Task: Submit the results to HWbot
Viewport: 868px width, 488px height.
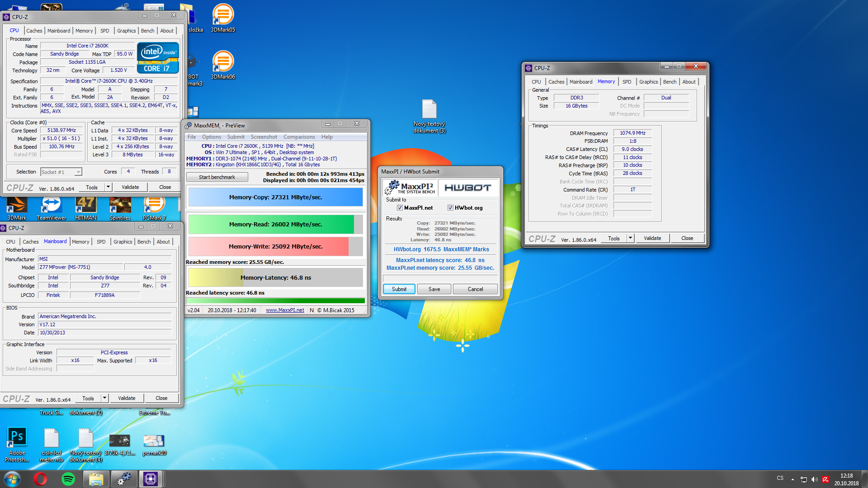Action: pos(399,289)
